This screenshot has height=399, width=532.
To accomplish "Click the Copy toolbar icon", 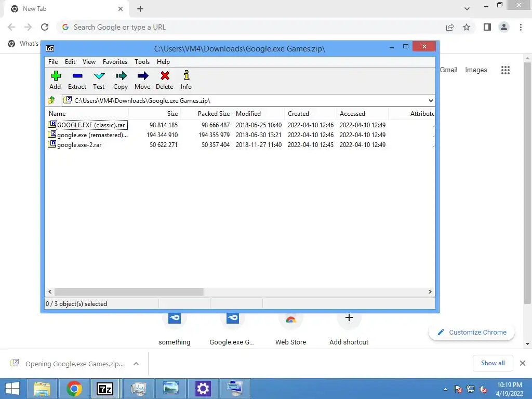I will coord(121,80).
